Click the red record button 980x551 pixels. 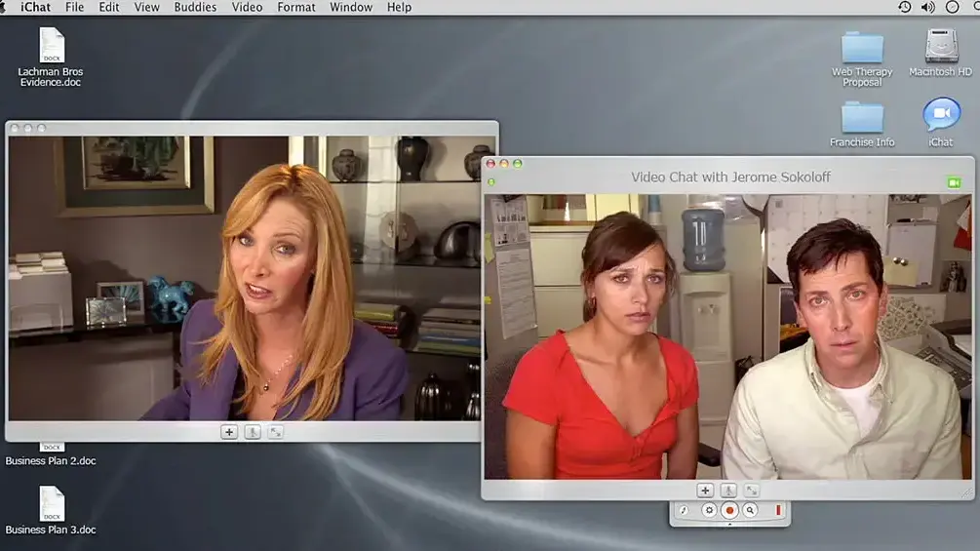(x=729, y=510)
